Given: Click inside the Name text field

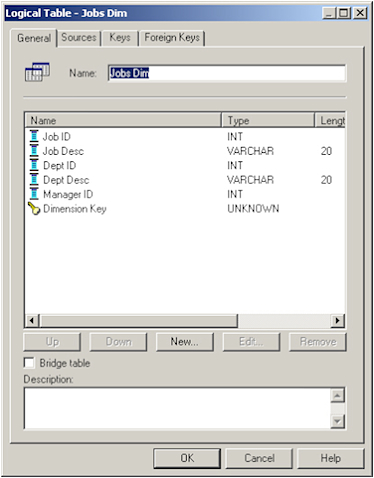Looking at the screenshot, I should pyautogui.click(x=227, y=73).
